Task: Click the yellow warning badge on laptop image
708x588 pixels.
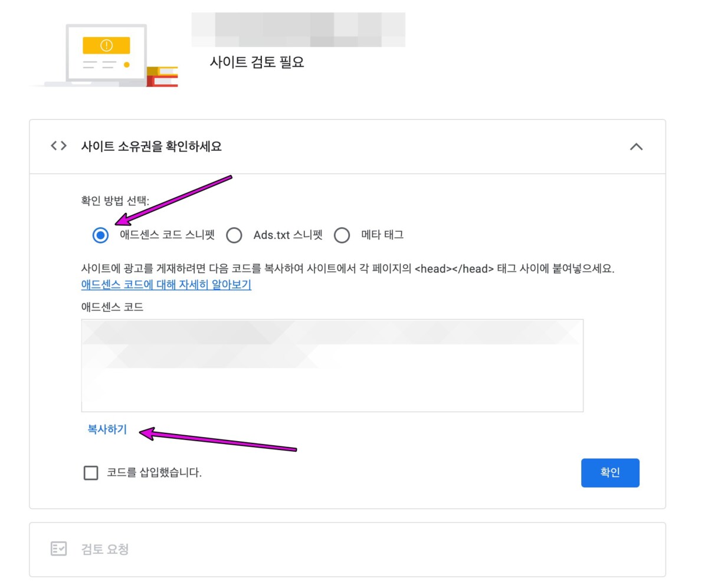Action: pos(106,45)
